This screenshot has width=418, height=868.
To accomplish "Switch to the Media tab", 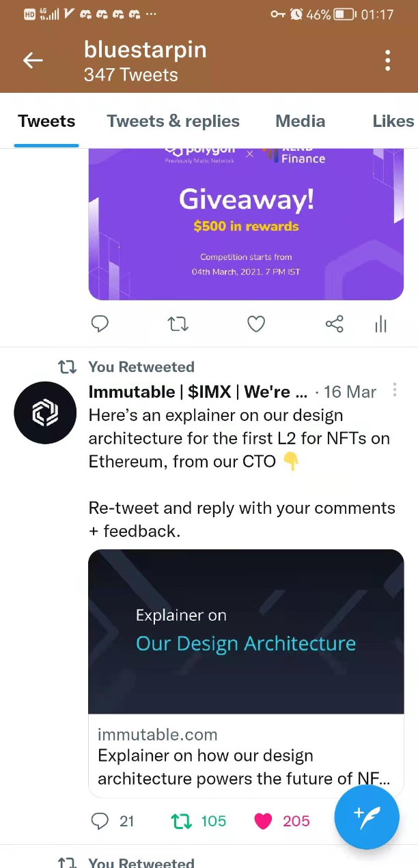I will click(x=300, y=121).
